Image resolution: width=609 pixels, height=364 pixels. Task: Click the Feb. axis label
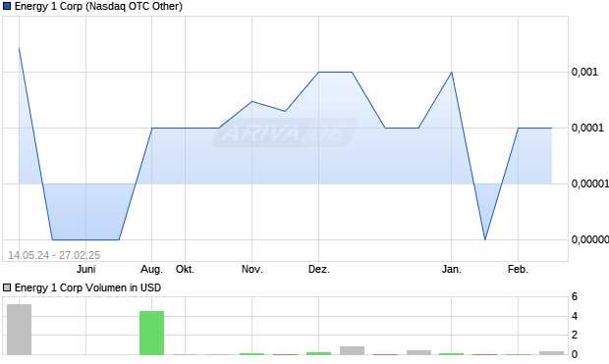[x=518, y=269]
